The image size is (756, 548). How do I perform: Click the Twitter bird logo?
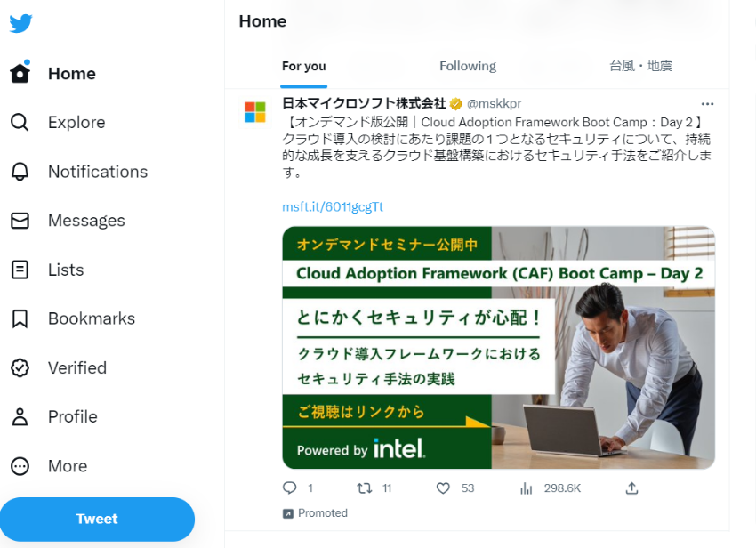point(20,23)
